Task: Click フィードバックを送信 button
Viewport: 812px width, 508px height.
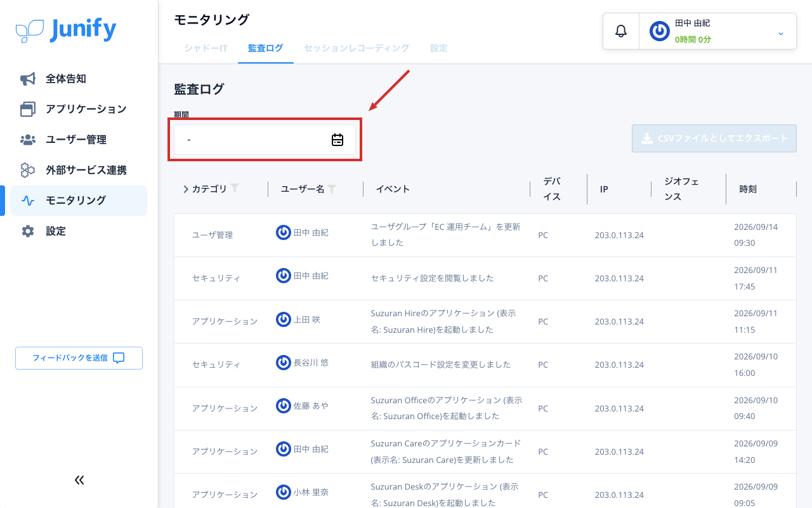Action: 79,358
